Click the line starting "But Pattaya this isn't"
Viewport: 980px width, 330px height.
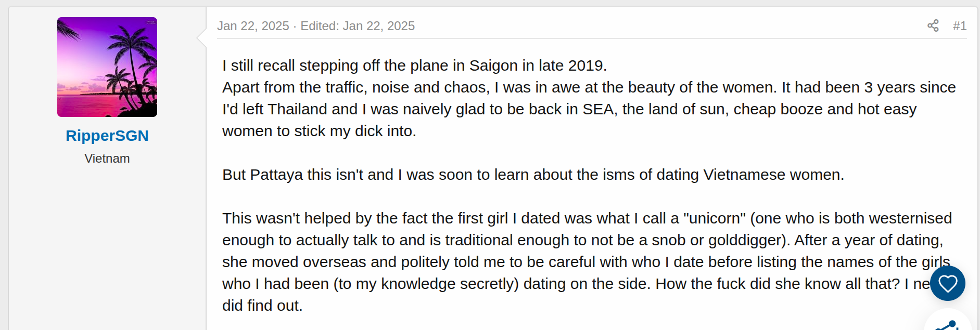[x=533, y=175]
